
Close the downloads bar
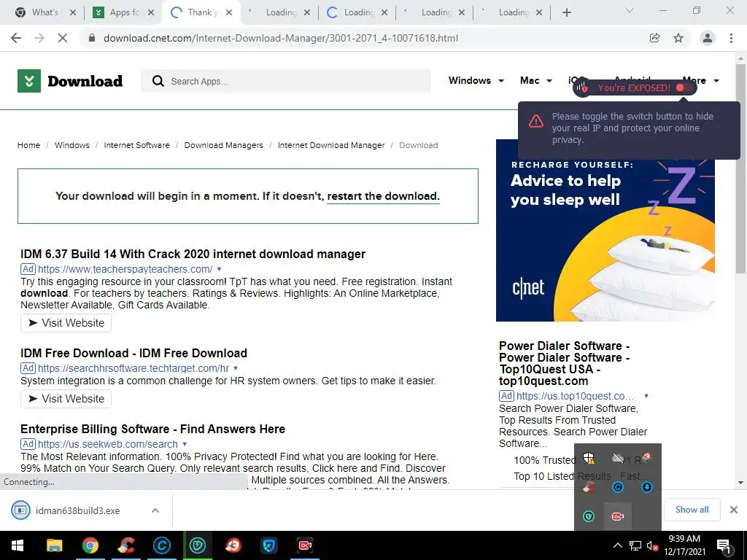click(734, 510)
